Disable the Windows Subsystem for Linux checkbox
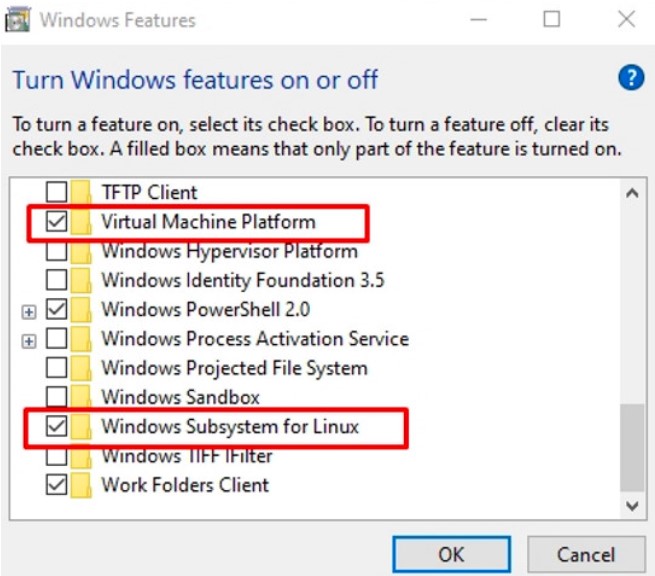Screen dimensions: 655x576 point(57,427)
